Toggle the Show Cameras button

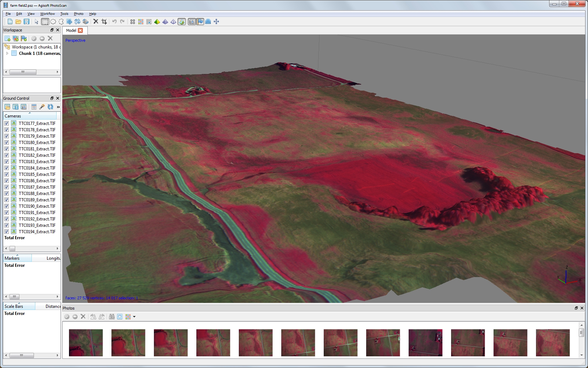[x=192, y=22]
